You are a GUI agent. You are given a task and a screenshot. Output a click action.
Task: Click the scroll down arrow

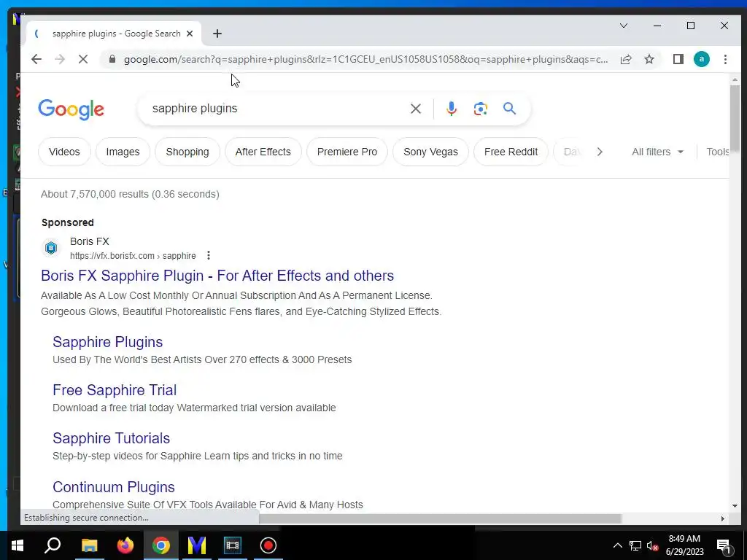point(735,506)
